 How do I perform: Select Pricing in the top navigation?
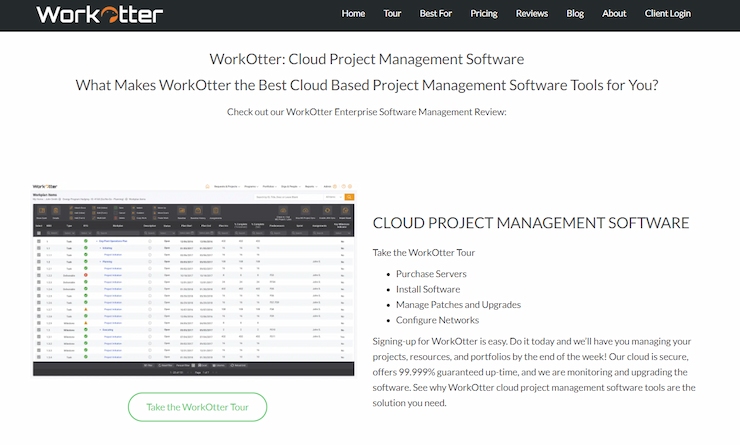click(484, 14)
